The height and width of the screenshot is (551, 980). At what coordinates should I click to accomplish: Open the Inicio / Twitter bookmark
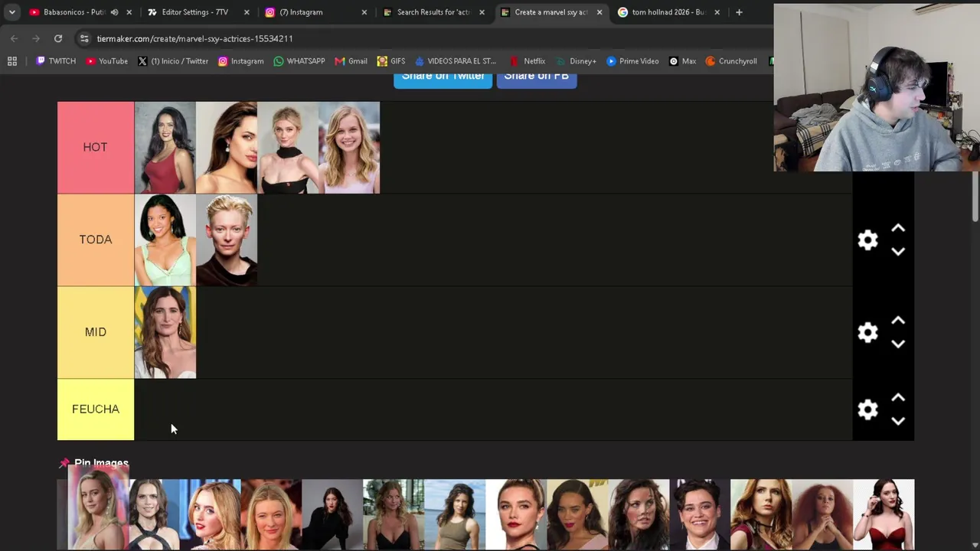point(173,61)
